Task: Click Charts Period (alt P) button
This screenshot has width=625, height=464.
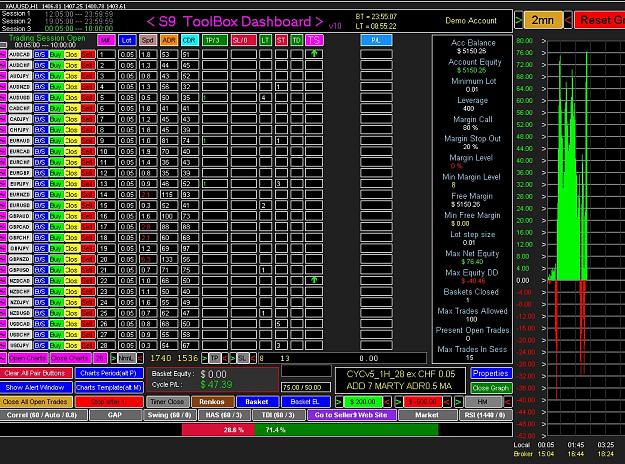Action: 108,373
